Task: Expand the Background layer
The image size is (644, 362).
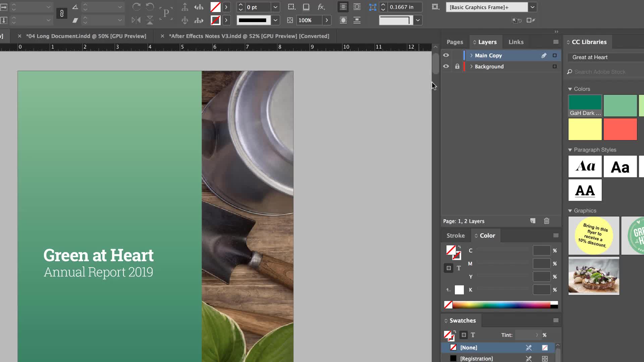Action: tap(471, 66)
